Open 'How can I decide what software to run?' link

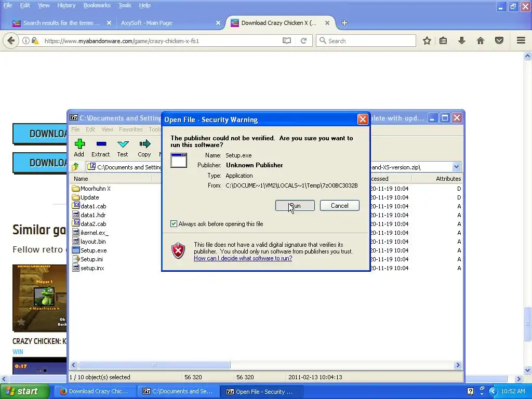pyautogui.click(x=243, y=258)
